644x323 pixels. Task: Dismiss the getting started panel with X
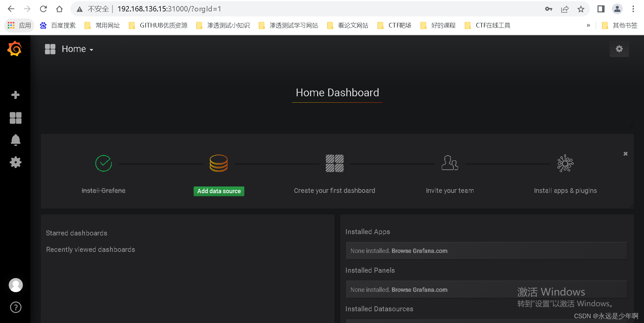pyautogui.click(x=626, y=154)
